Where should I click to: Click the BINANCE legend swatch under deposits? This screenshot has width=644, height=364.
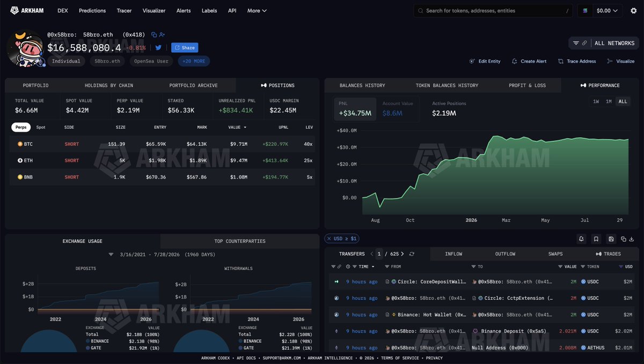pyautogui.click(x=88, y=341)
